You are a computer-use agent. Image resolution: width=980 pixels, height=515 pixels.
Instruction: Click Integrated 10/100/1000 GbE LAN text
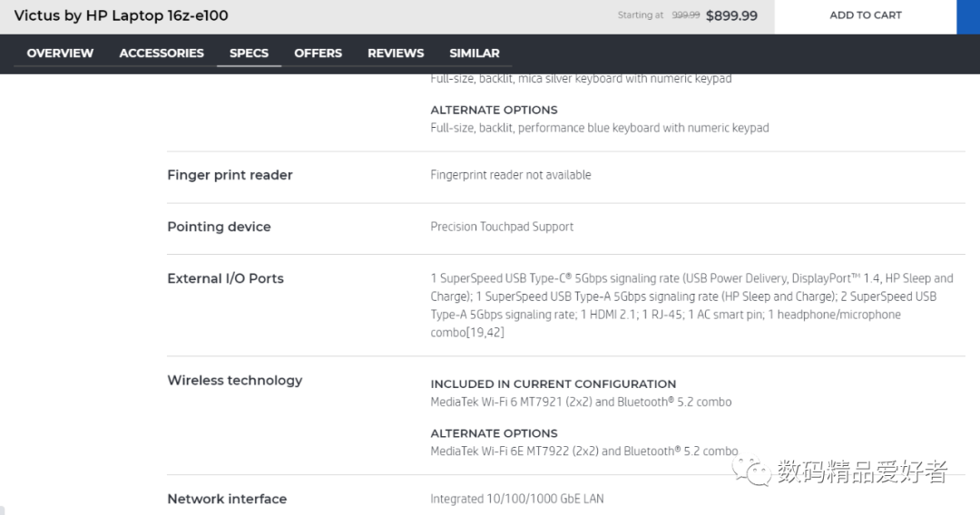tap(517, 499)
